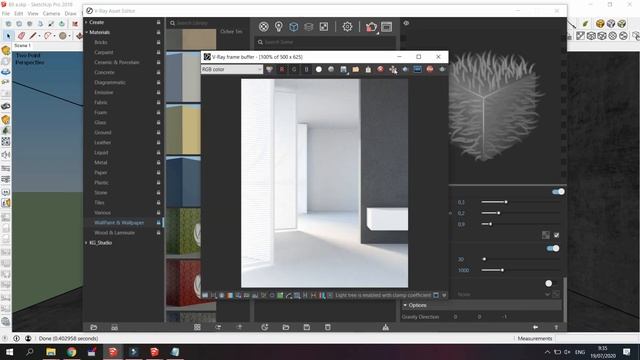The image size is (640, 360).
Task: Clear the image with red X icon
Action: (x=380, y=69)
